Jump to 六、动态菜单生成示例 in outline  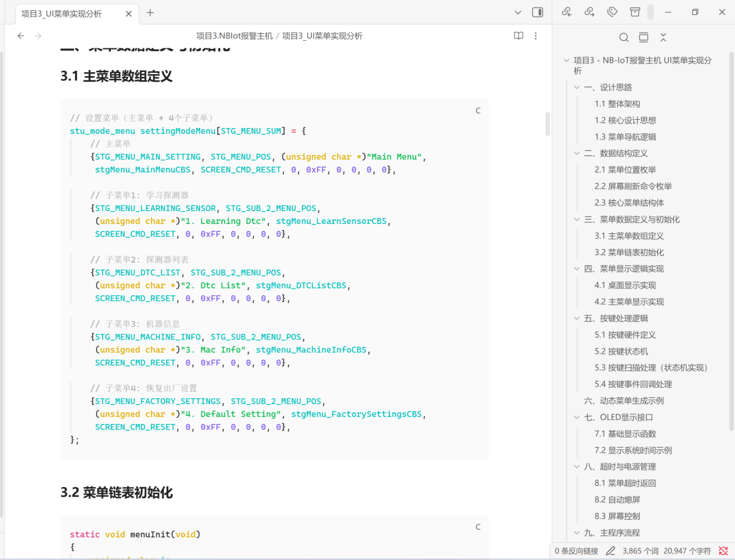(x=624, y=401)
